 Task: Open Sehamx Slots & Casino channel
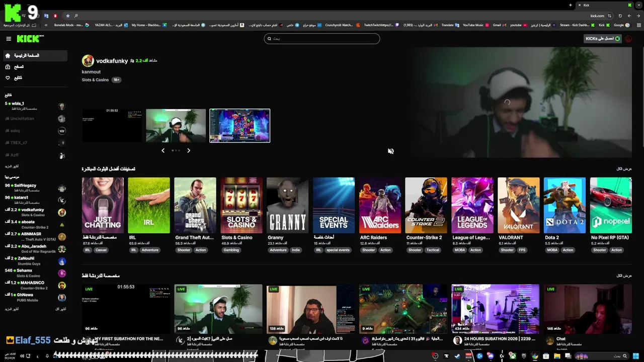(35, 273)
